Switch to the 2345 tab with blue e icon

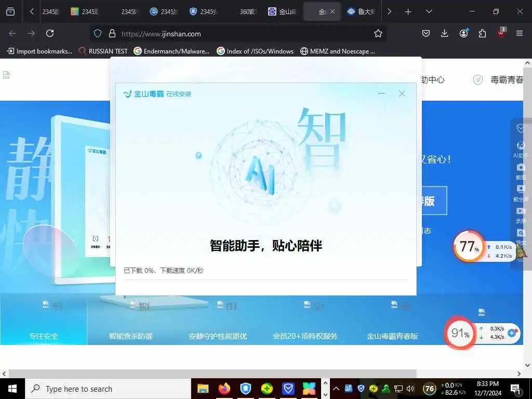click(x=164, y=12)
